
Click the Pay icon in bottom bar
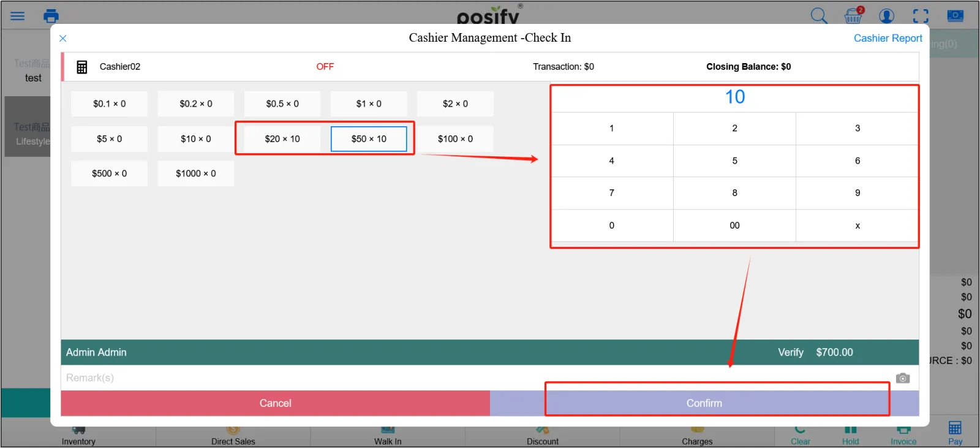tap(955, 431)
